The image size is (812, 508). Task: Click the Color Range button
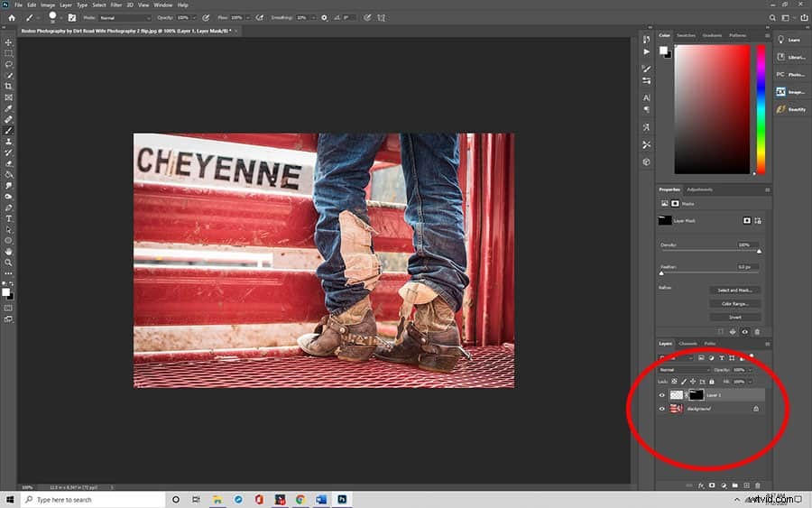pos(734,303)
